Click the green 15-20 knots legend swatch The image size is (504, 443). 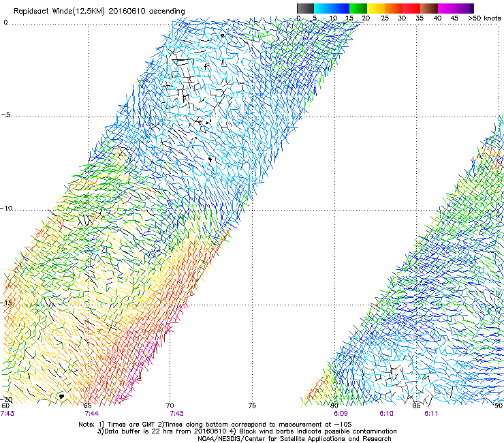click(358, 8)
